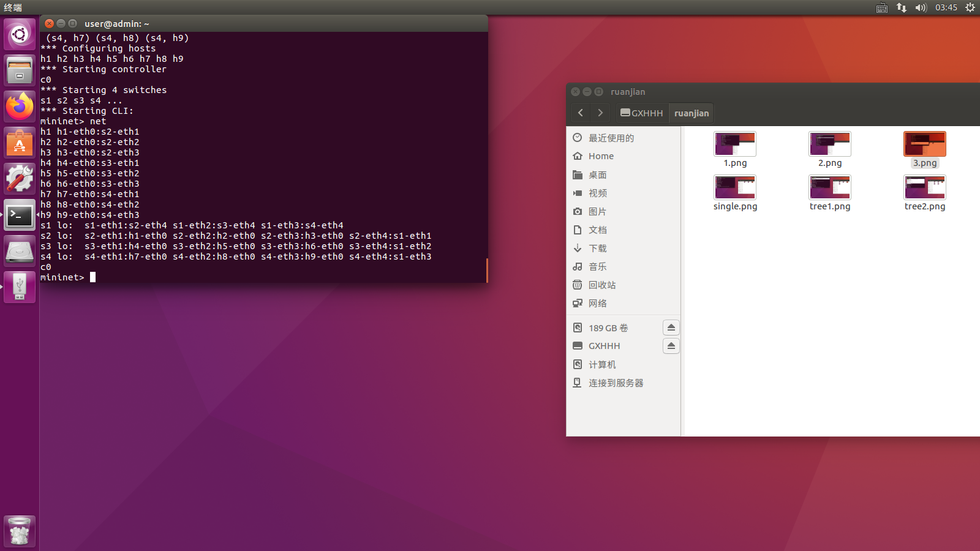Open Home in the sidebar

601,156
